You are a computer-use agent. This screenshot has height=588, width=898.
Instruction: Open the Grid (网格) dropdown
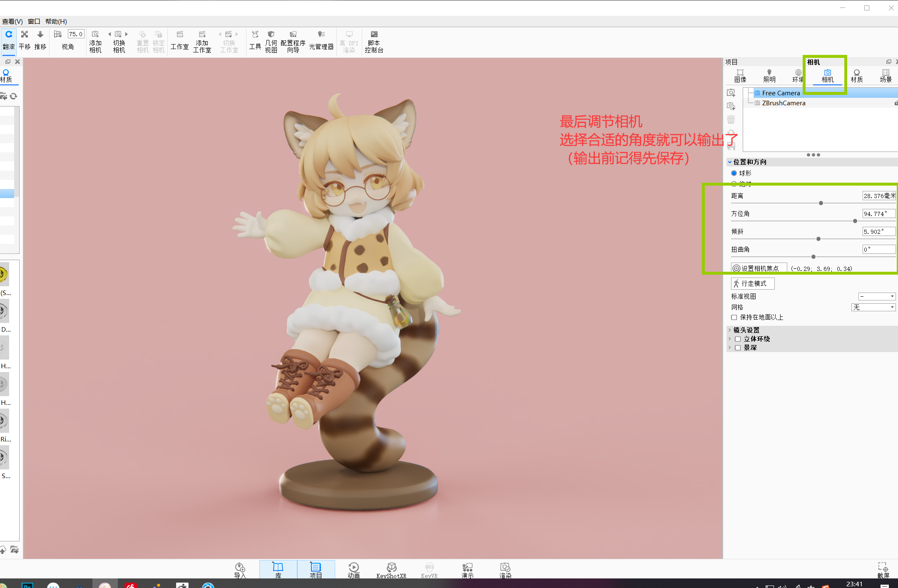click(873, 307)
